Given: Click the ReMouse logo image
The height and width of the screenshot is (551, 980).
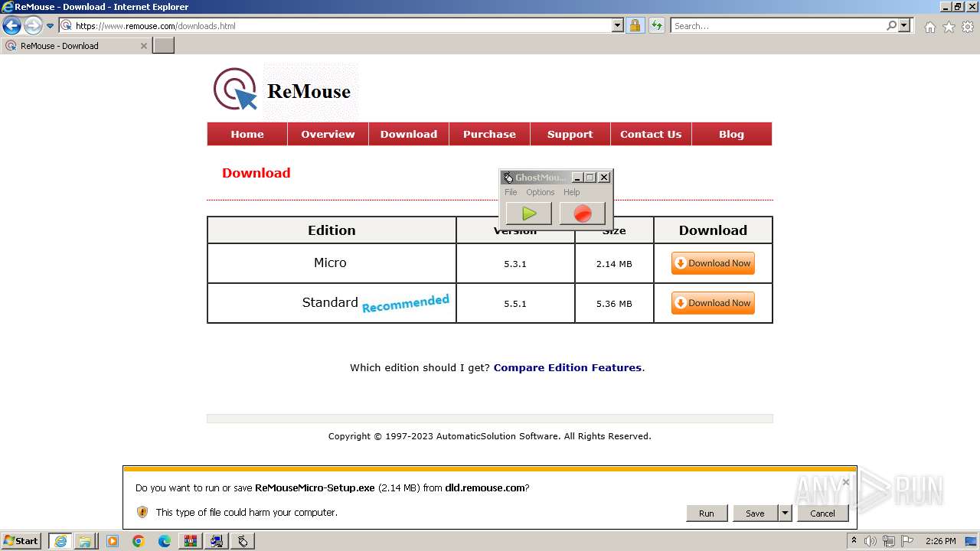Looking at the screenshot, I should point(283,90).
